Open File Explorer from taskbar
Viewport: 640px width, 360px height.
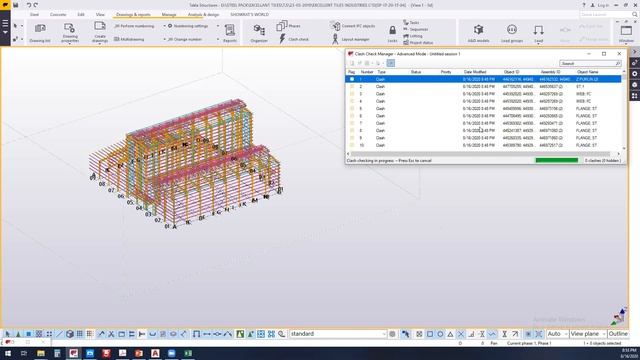click(x=41, y=353)
